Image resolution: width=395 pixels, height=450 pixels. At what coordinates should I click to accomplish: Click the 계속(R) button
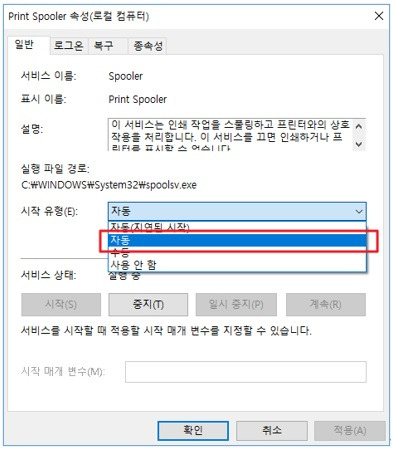(x=326, y=304)
